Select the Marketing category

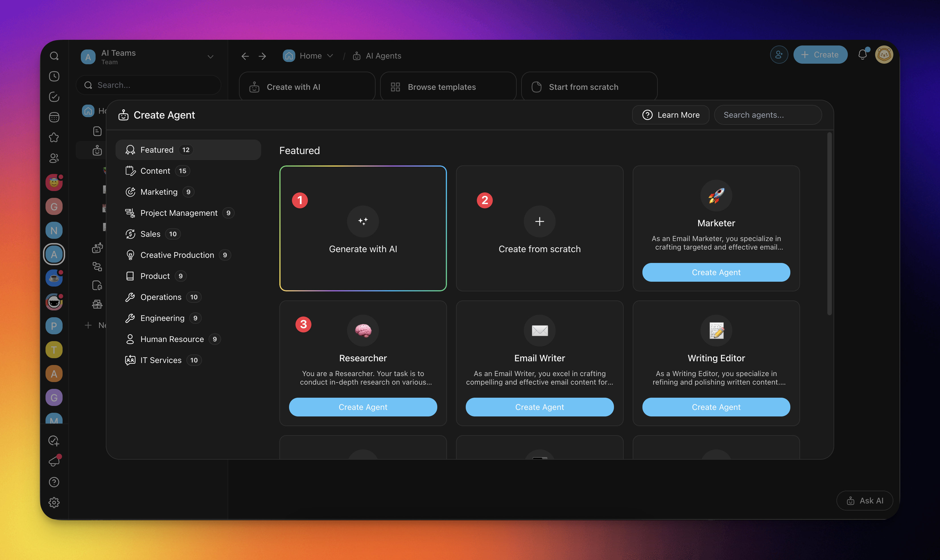click(159, 192)
